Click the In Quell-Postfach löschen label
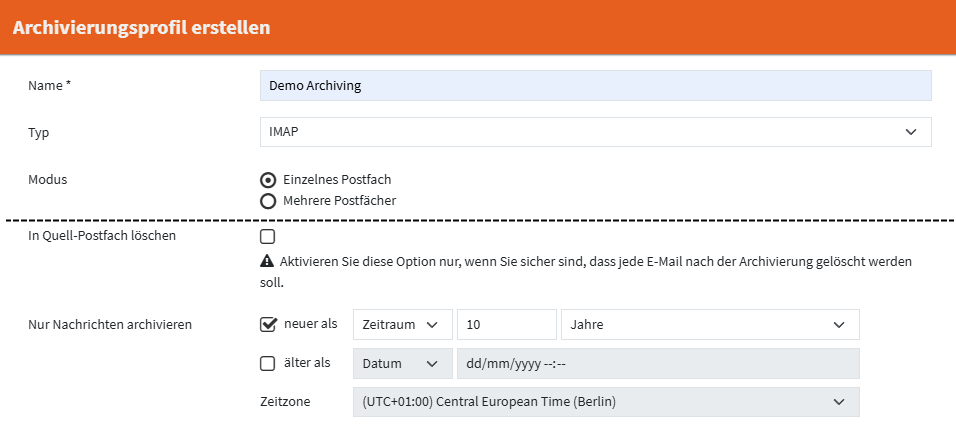The image size is (956, 444). 102,236
